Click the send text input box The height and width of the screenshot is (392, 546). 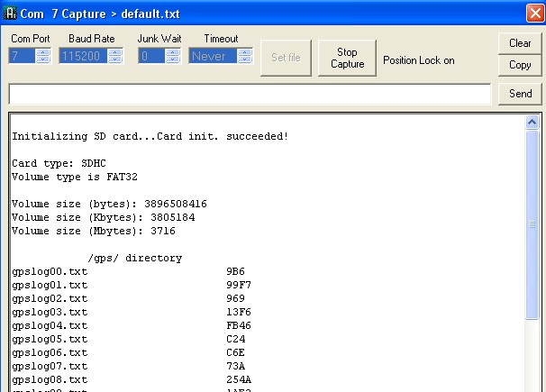pyautogui.click(x=250, y=94)
